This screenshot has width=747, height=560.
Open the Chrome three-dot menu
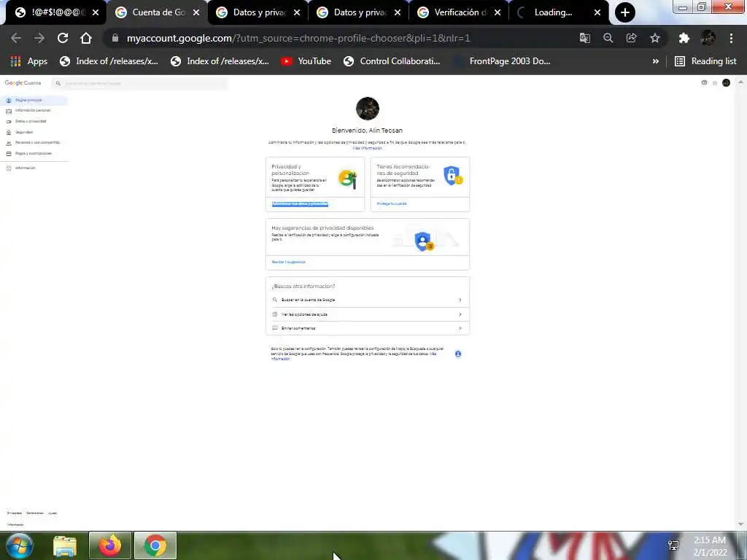(x=731, y=38)
